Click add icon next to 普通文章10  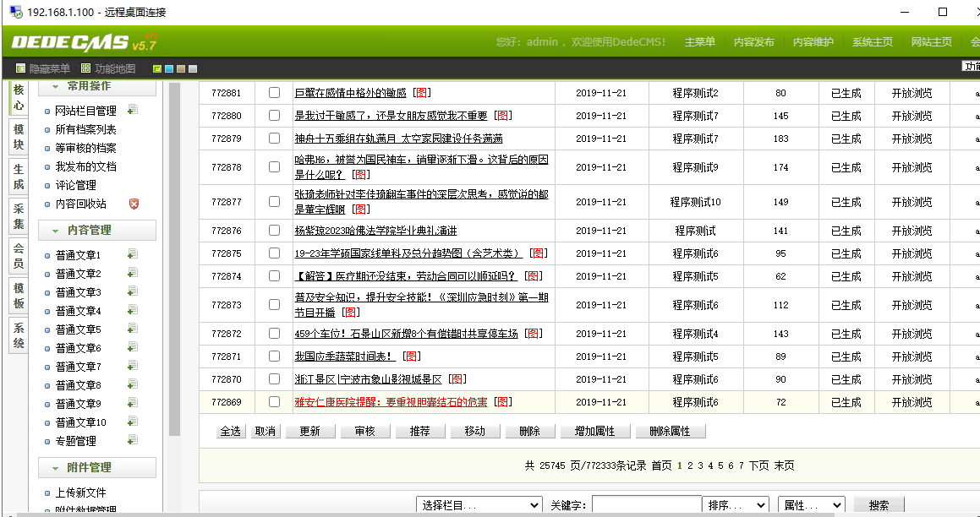coord(133,422)
